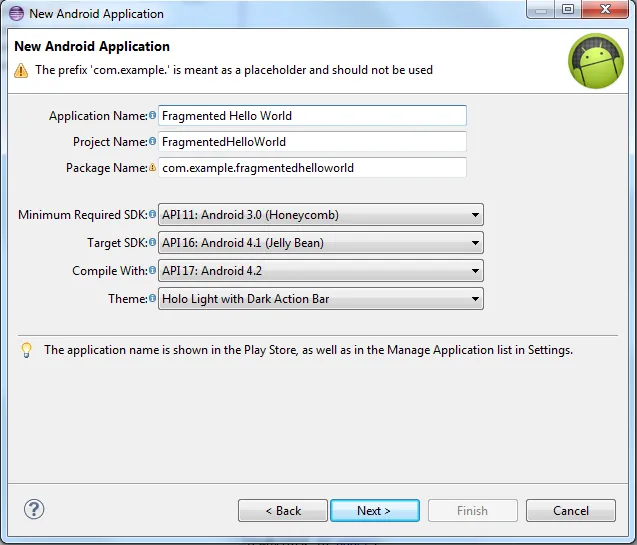Click the info icon beside Minimum Required SDK
Viewport: 637px width, 545px height.
coord(153,215)
